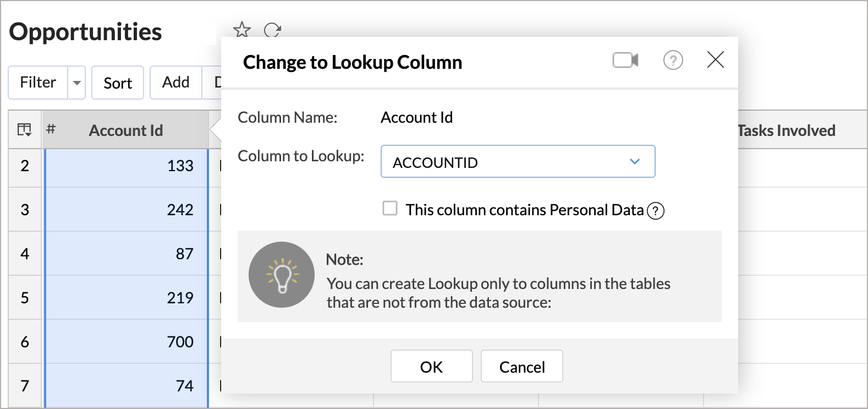Open the tutorial video from the camera icon
The width and height of the screenshot is (868, 409).
625,60
